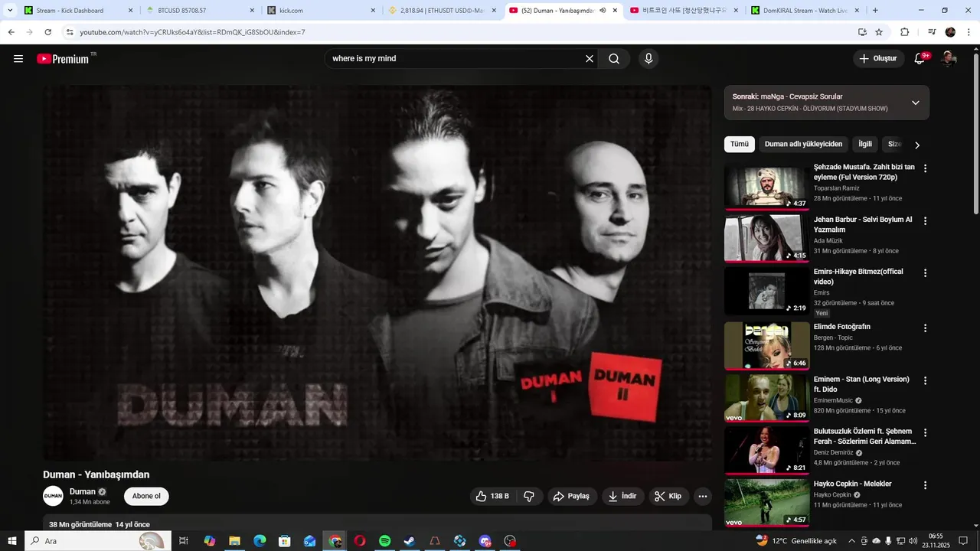Open the YouTube hamburger guide menu
Image resolution: width=980 pixels, height=551 pixels.
point(18,59)
